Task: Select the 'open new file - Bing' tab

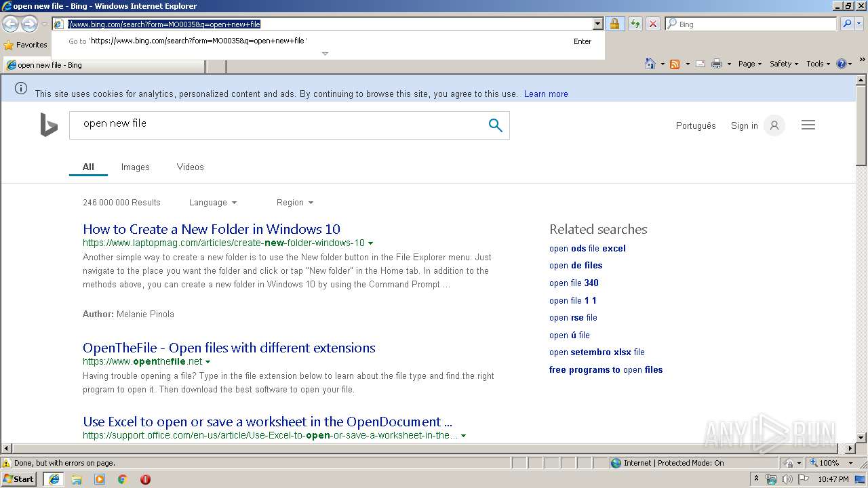Action: (x=103, y=65)
